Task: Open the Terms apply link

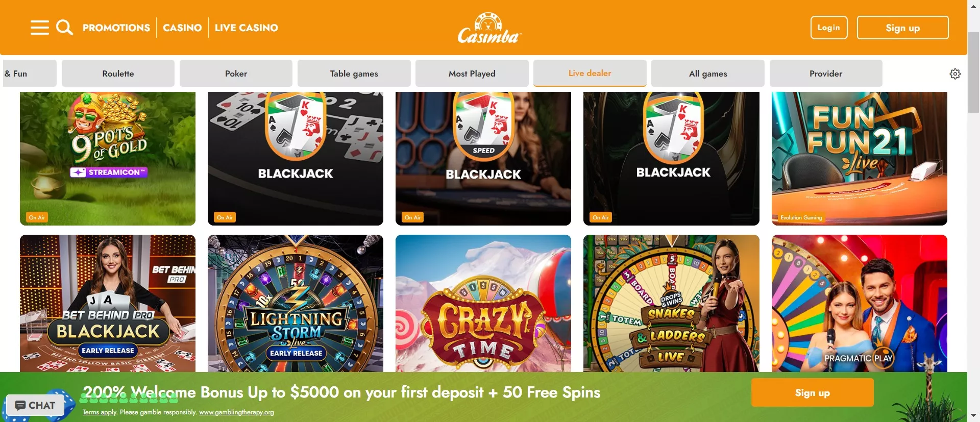Action: (x=100, y=412)
